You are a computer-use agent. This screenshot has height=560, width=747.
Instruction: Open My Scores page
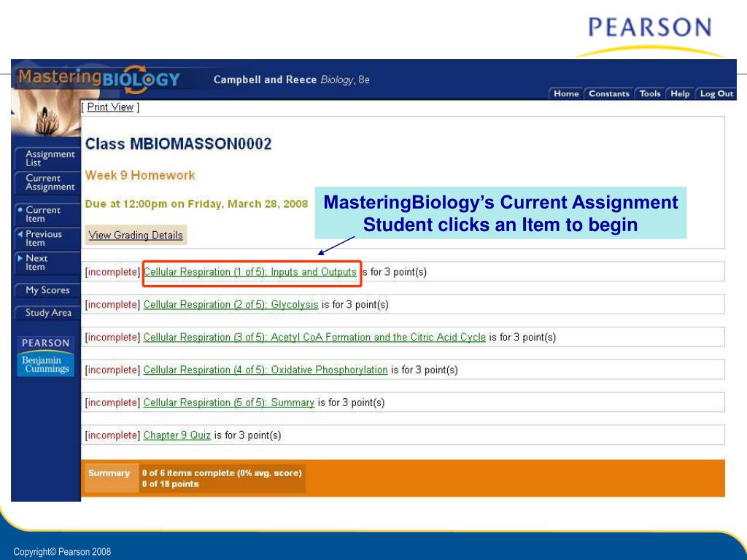tap(47, 290)
